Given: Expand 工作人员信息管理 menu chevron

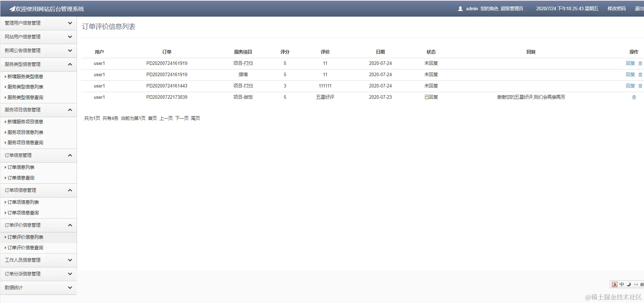Looking at the screenshot, I should click(x=70, y=260).
